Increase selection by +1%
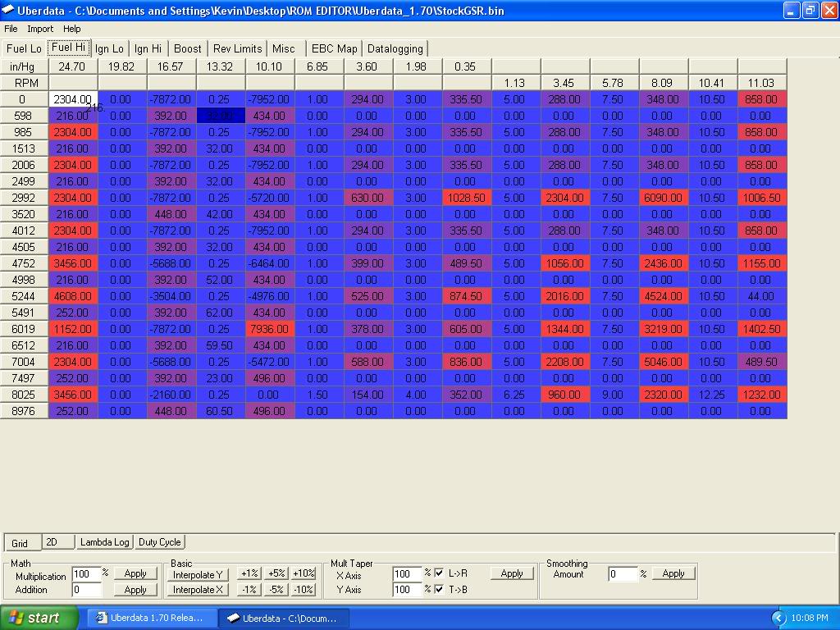840x630 pixels. pyautogui.click(x=249, y=573)
